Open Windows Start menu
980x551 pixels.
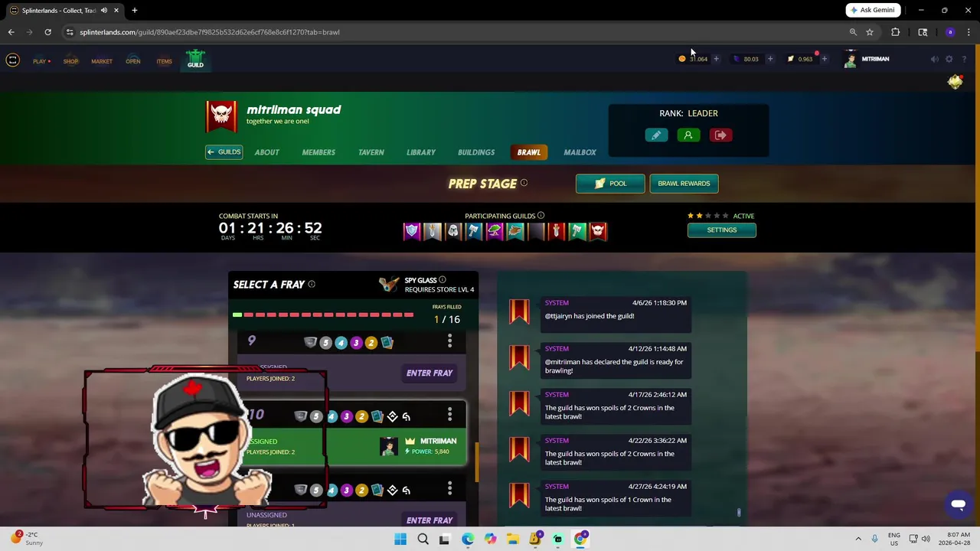(x=400, y=539)
